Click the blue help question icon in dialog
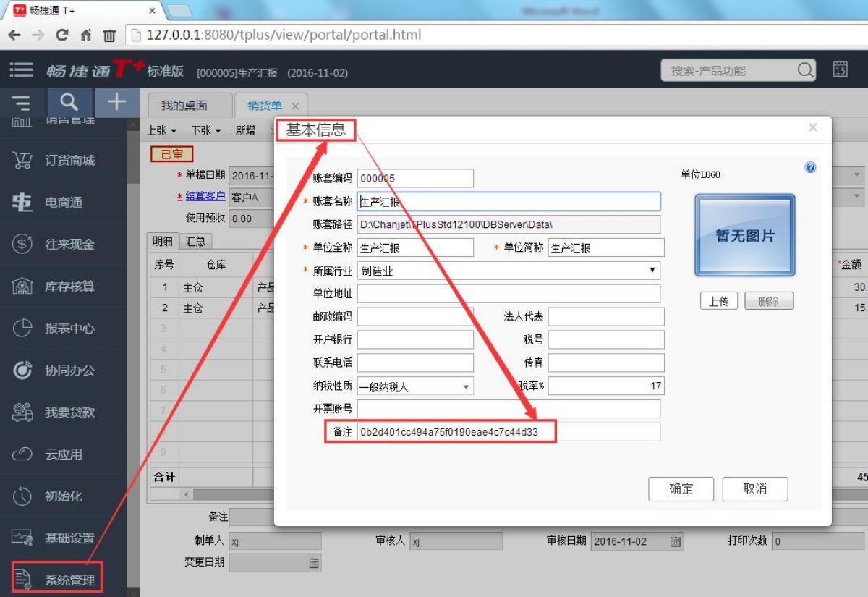The width and height of the screenshot is (868, 597). tap(810, 168)
